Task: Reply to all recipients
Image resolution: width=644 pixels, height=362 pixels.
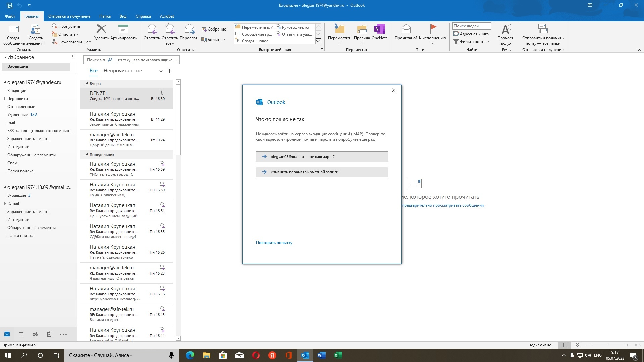Action: coord(170,35)
